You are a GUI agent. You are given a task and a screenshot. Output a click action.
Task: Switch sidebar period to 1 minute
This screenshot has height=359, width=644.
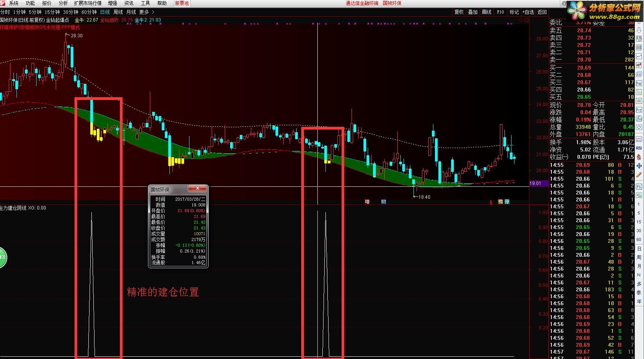coord(639,204)
